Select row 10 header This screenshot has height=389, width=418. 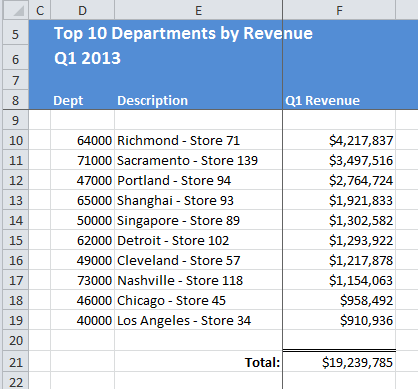pos(16,140)
